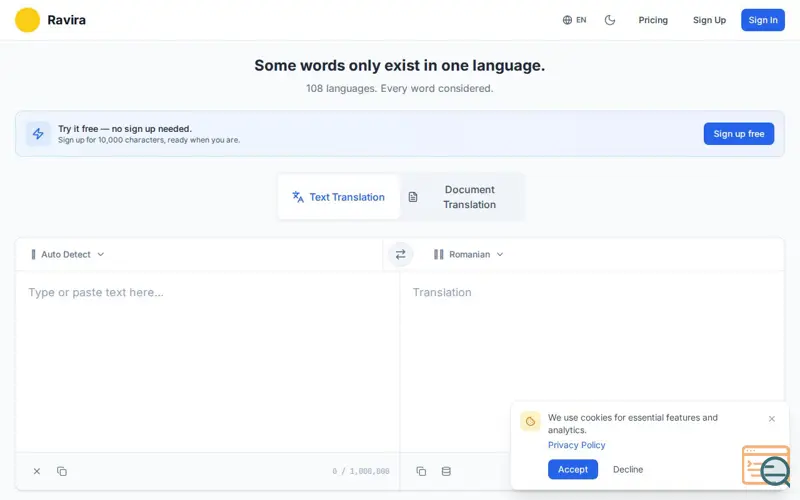Click the Ravira yellow circle logo
The width and height of the screenshot is (800, 500).
(28, 20)
